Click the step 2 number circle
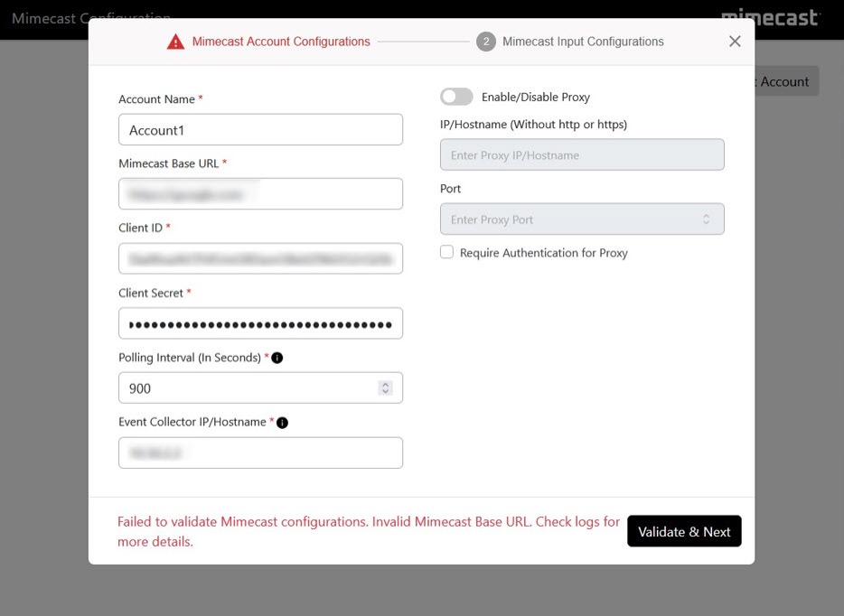This screenshot has height=616, width=844. pyautogui.click(x=486, y=42)
